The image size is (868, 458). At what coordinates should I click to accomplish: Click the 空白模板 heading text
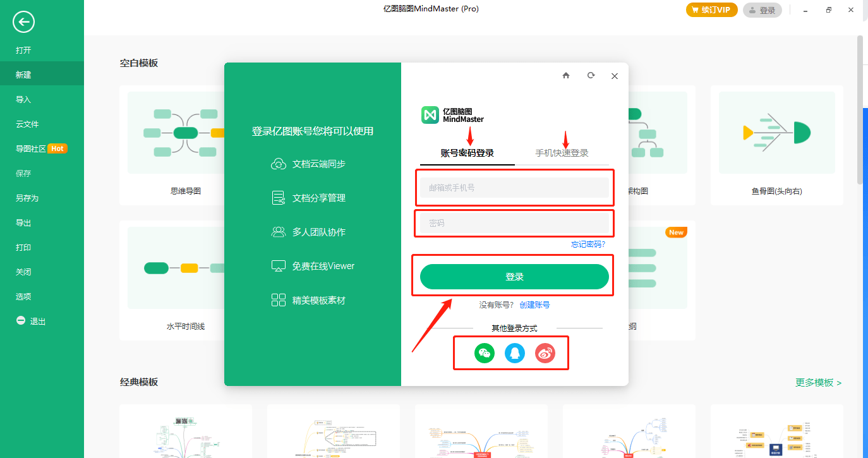[139, 63]
